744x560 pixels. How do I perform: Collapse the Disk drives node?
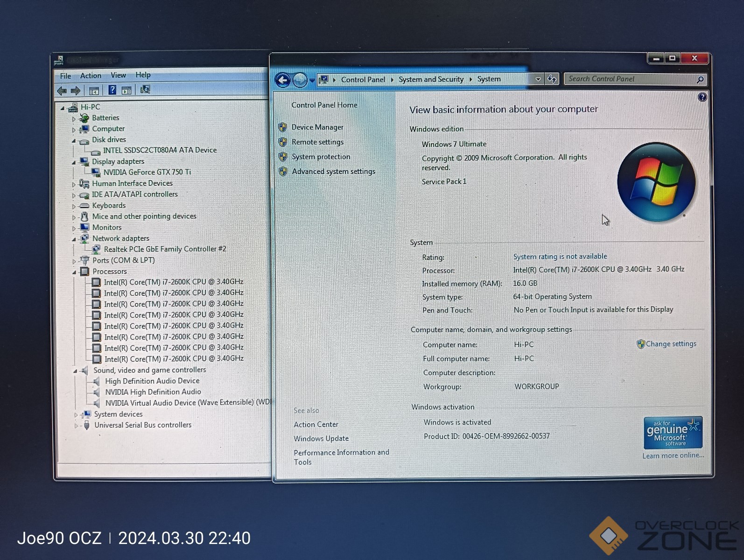(x=74, y=140)
